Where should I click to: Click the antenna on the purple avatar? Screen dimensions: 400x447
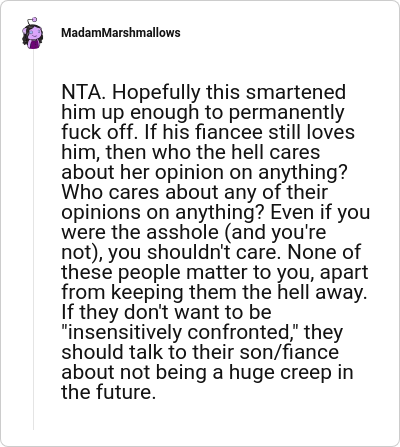(32, 20)
